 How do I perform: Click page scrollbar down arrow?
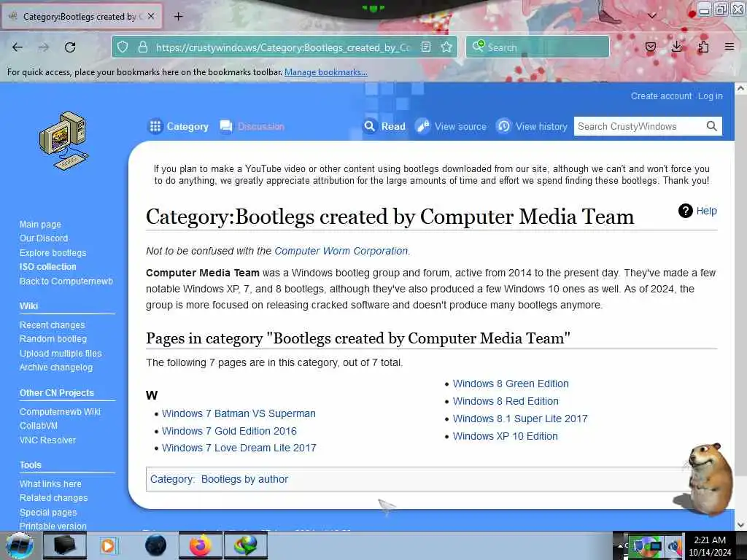(740, 525)
